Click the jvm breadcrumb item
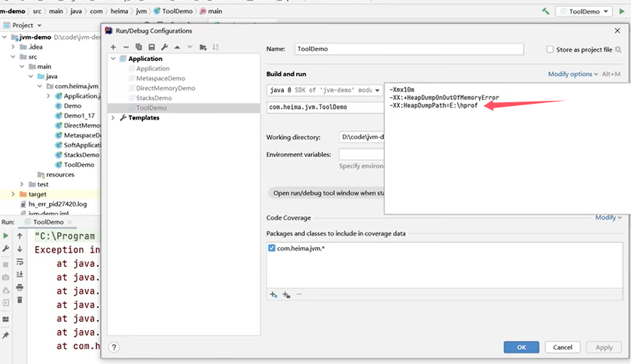Viewport: 631px width, 364px height. [x=142, y=11]
